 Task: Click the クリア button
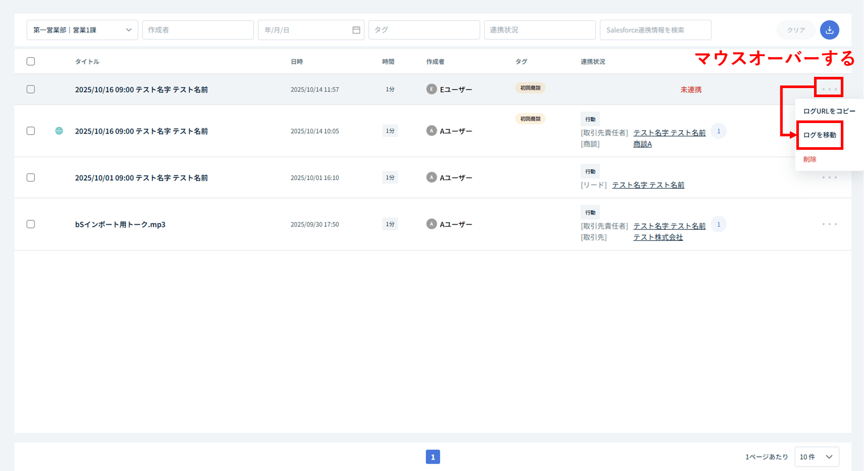[x=795, y=30]
